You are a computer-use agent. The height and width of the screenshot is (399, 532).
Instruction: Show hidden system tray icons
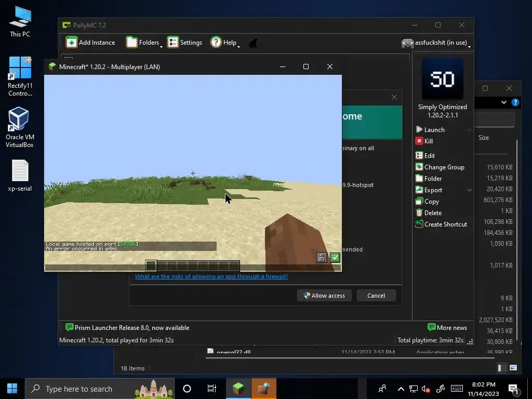pyautogui.click(x=401, y=389)
